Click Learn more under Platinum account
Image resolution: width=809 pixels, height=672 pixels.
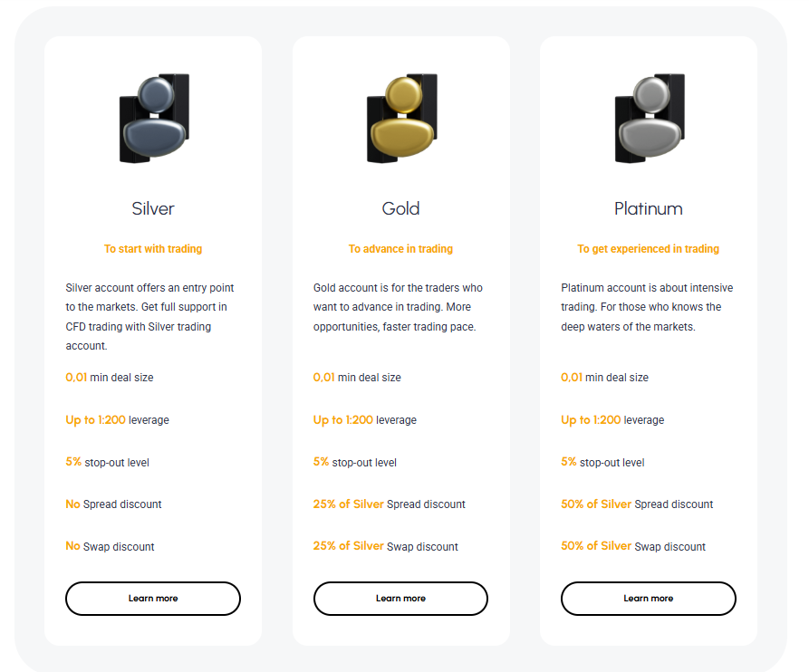[648, 599]
